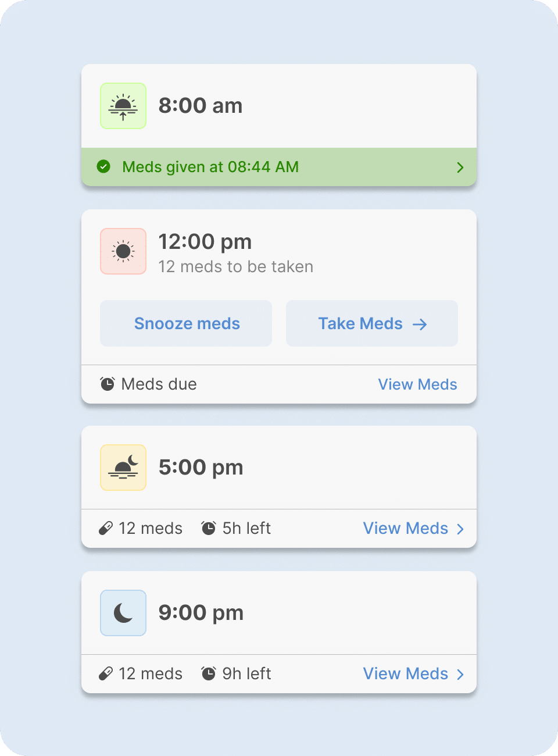Screen dimensions: 558x756
Task: Open the chevron next to 9:00 pm View Meds
Action: click(x=460, y=674)
